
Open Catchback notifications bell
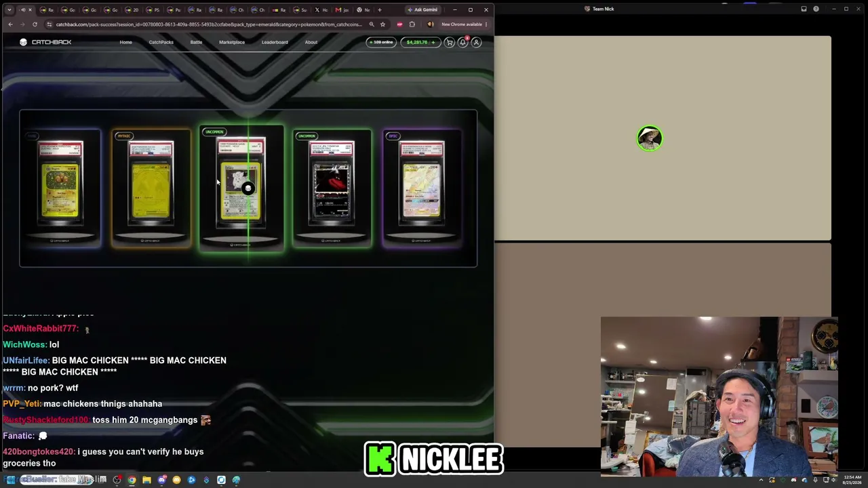click(462, 42)
